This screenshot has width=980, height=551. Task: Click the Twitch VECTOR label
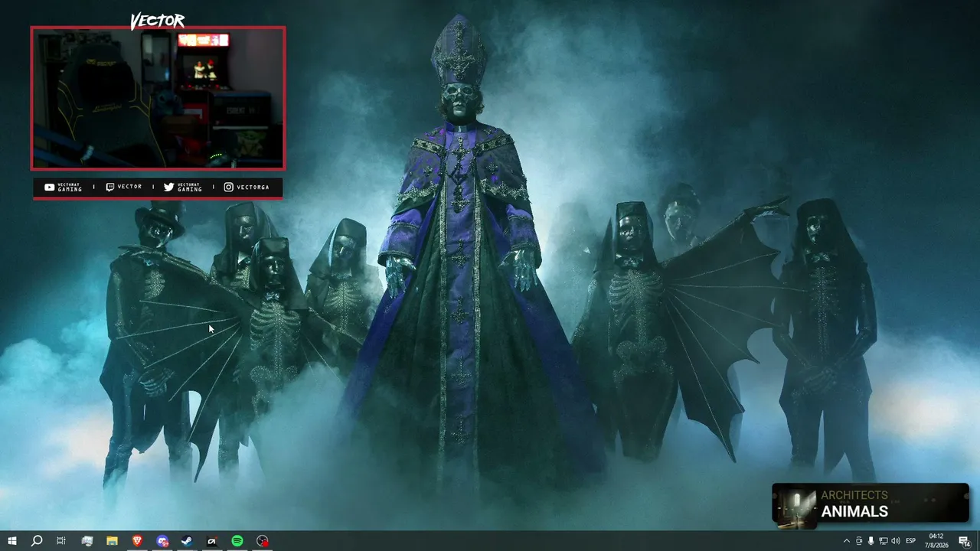pyautogui.click(x=123, y=187)
